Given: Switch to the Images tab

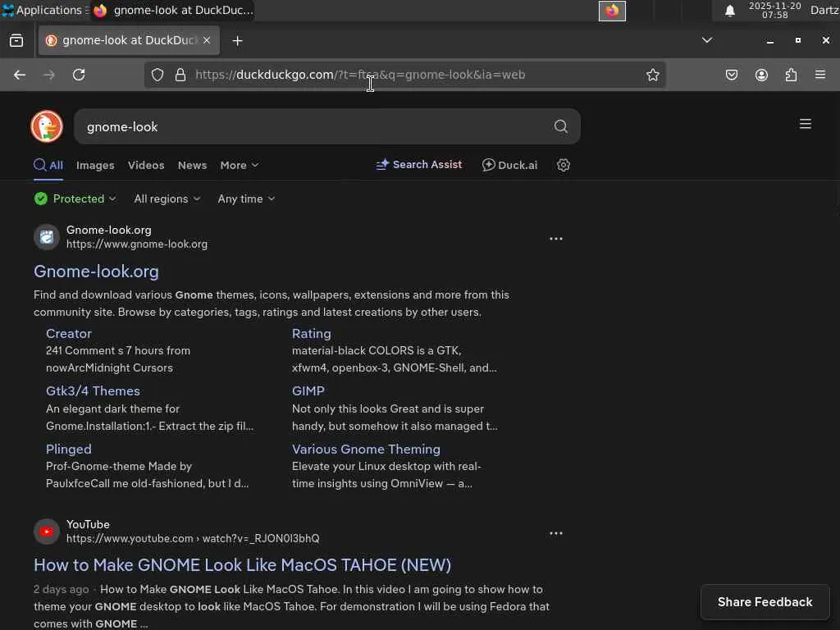Looking at the screenshot, I should [x=95, y=166].
